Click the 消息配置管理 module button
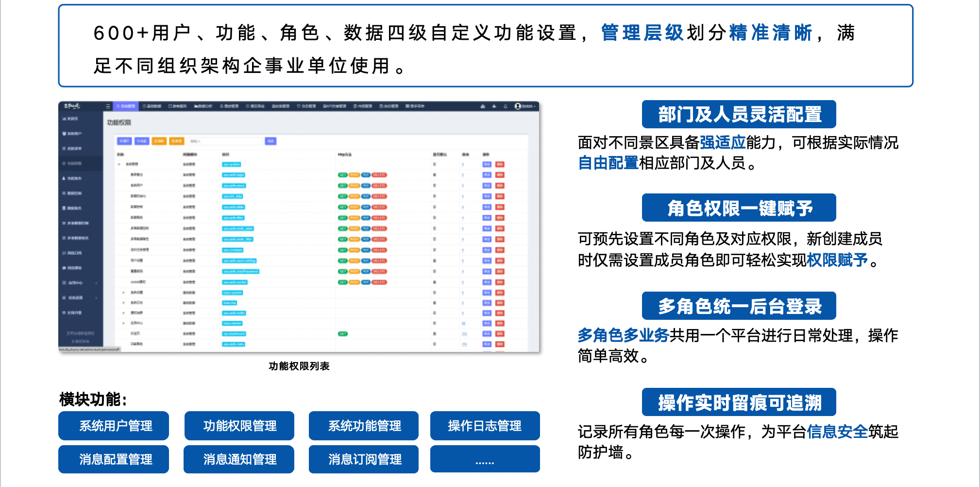Viewport: 980px width, 487px height. (114, 459)
